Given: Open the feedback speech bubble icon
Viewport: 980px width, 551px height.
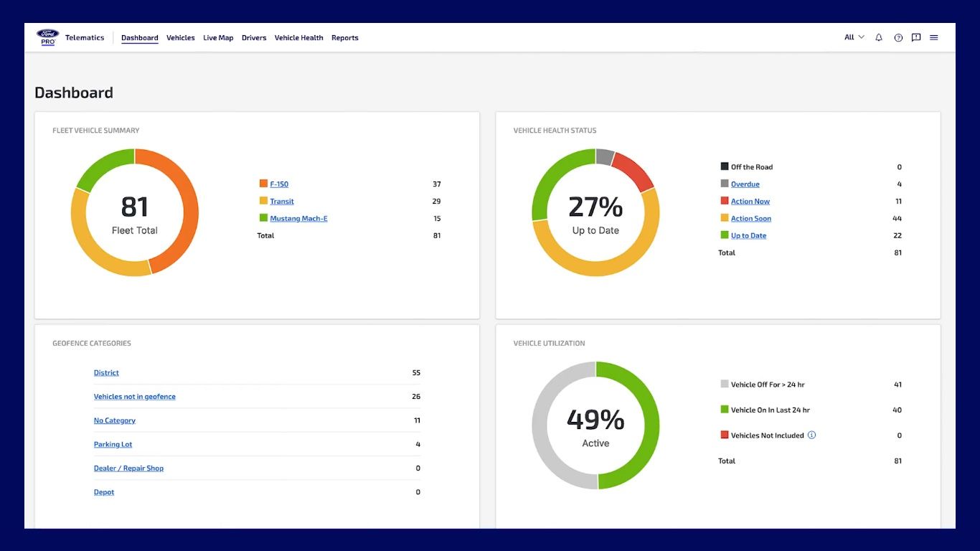Looking at the screenshot, I should (916, 37).
